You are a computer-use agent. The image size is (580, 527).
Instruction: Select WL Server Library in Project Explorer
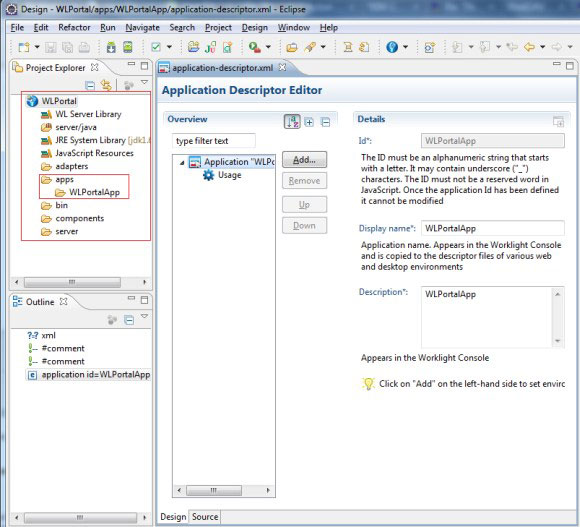tap(81, 114)
